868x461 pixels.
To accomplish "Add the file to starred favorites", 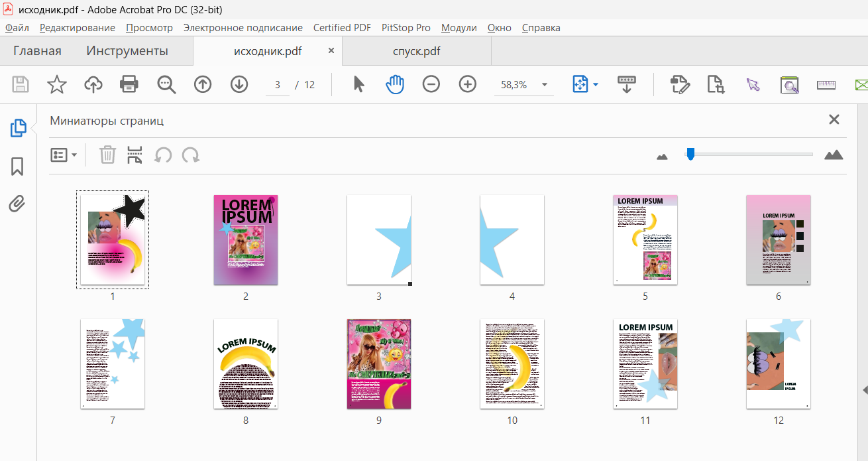I will (x=57, y=84).
